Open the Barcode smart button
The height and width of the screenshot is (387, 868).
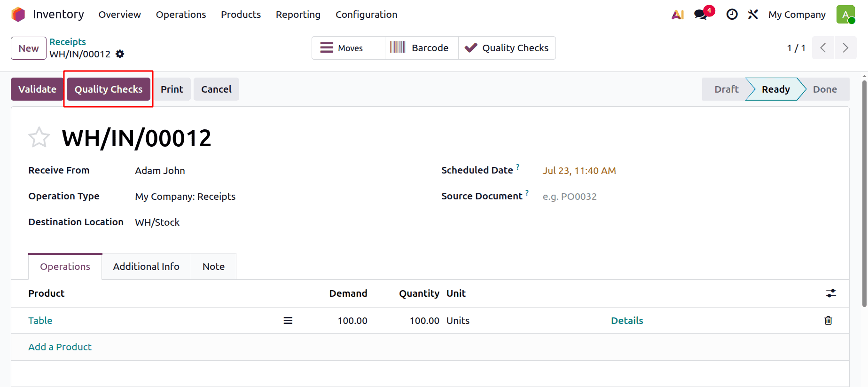[422, 48]
